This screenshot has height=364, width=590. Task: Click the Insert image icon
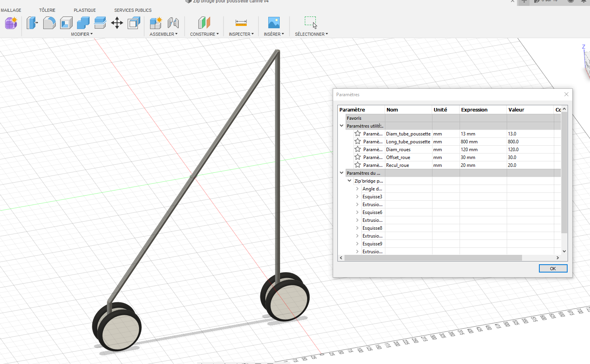click(274, 23)
